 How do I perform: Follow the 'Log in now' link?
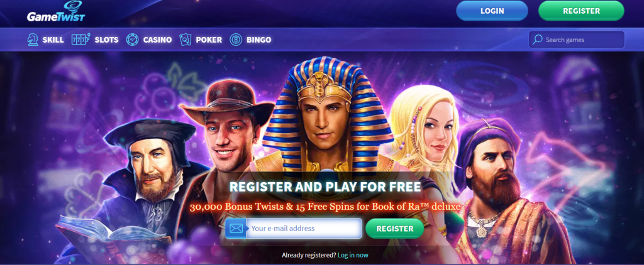(x=353, y=255)
